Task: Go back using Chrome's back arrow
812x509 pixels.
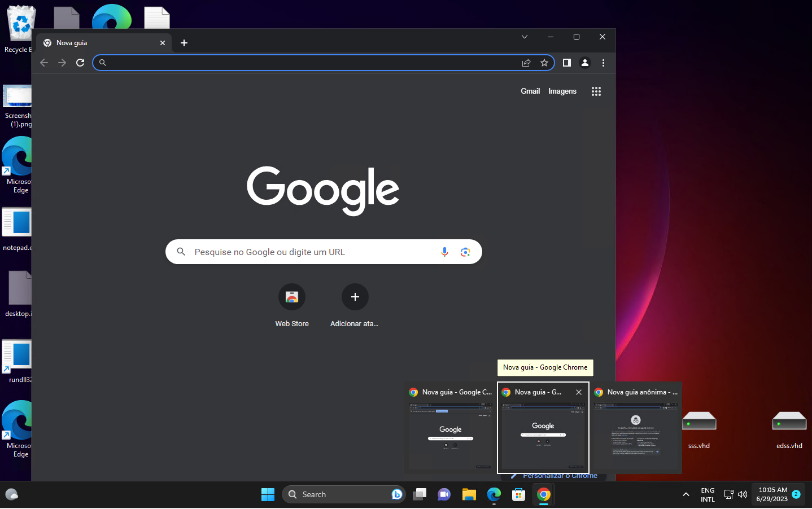Action: pyautogui.click(x=44, y=63)
